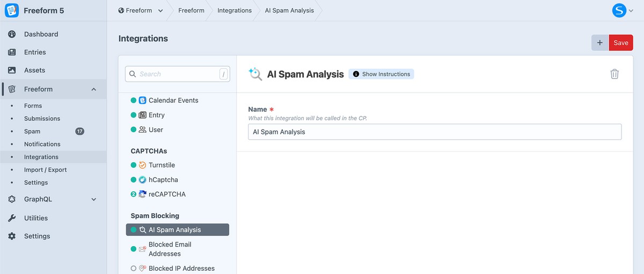Click the Freeform sidebar plugin icon
This screenshot has width=644, height=274.
point(12,89)
